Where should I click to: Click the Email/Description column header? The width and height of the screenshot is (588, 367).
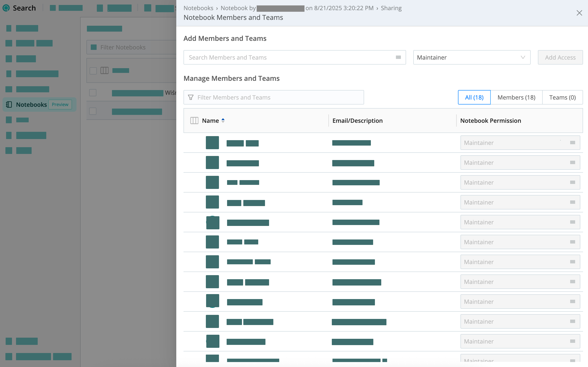(x=357, y=121)
